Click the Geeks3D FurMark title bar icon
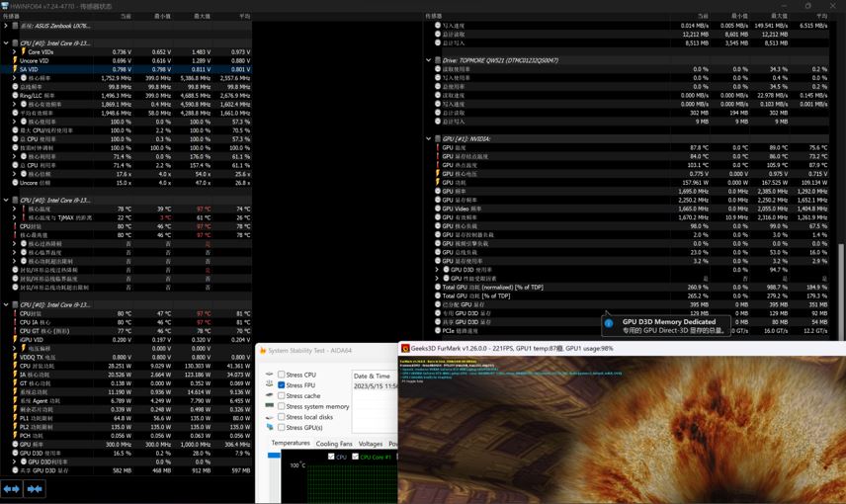 click(405, 349)
